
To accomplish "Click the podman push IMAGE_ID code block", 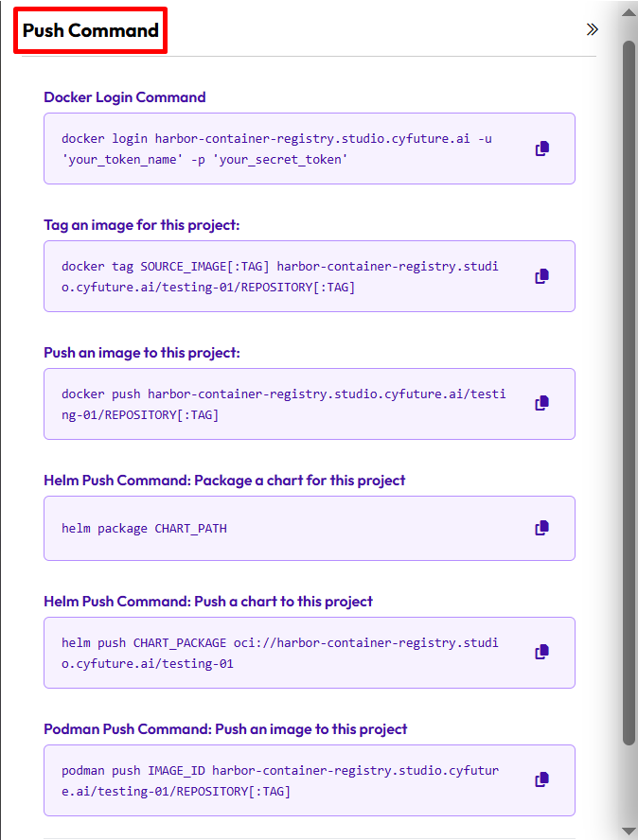I will coord(279,780).
